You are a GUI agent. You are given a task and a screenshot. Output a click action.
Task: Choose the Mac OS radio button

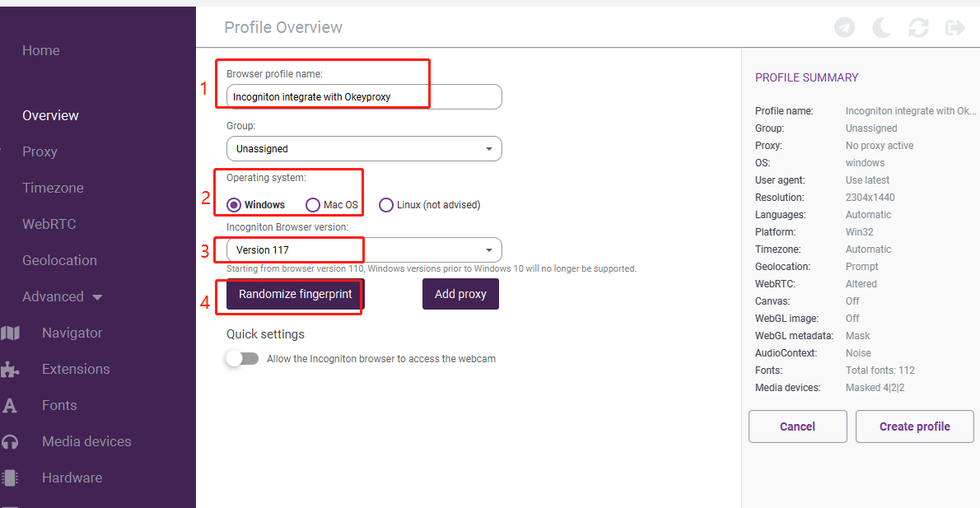(x=313, y=205)
